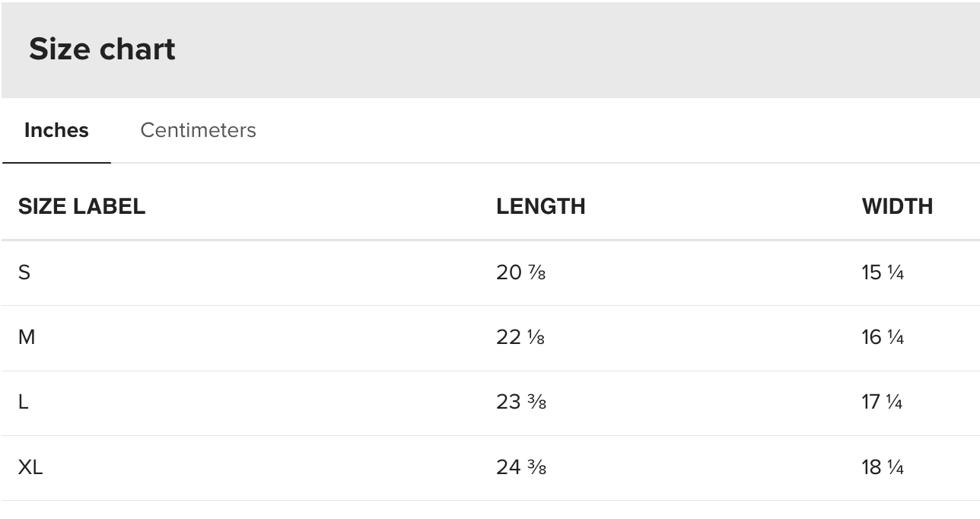
Task: Click the 20 ⅞ length value
Action: 520,272
